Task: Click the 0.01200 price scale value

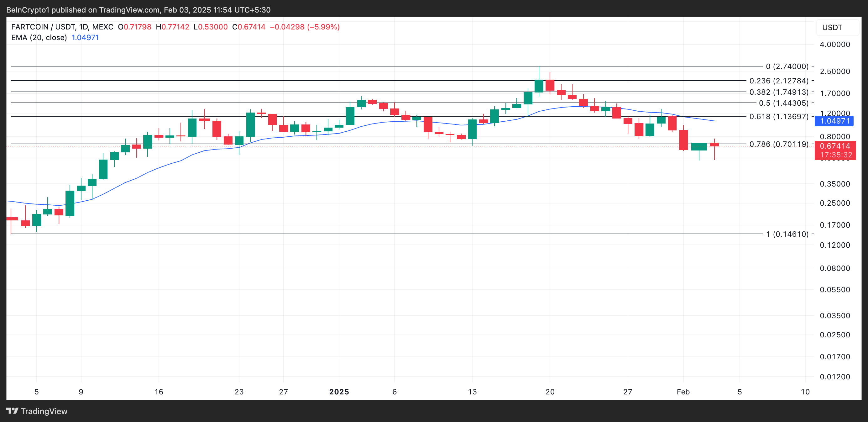Action: [835, 377]
